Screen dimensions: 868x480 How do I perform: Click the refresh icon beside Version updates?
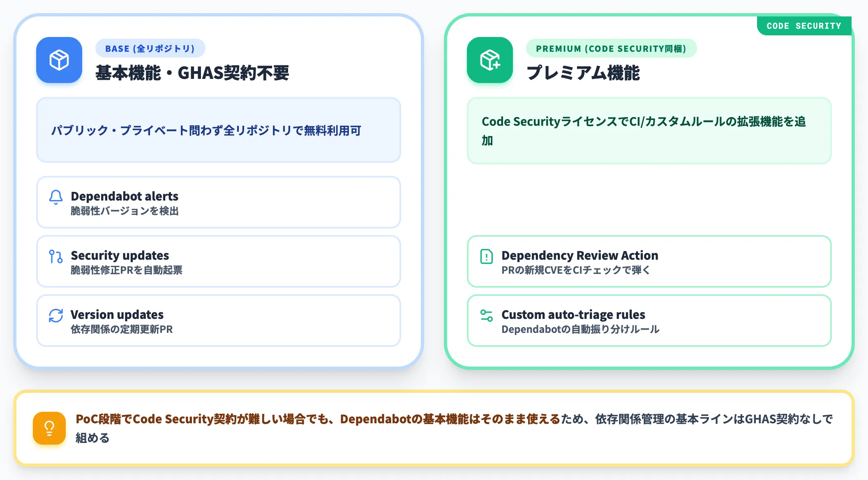(56, 316)
